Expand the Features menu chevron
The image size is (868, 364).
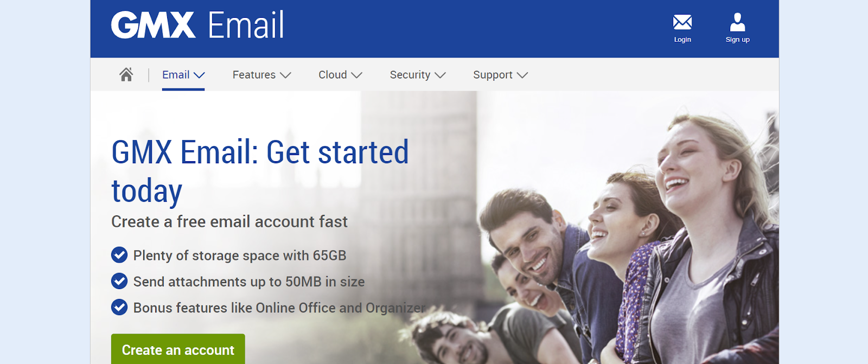click(285, 75)
